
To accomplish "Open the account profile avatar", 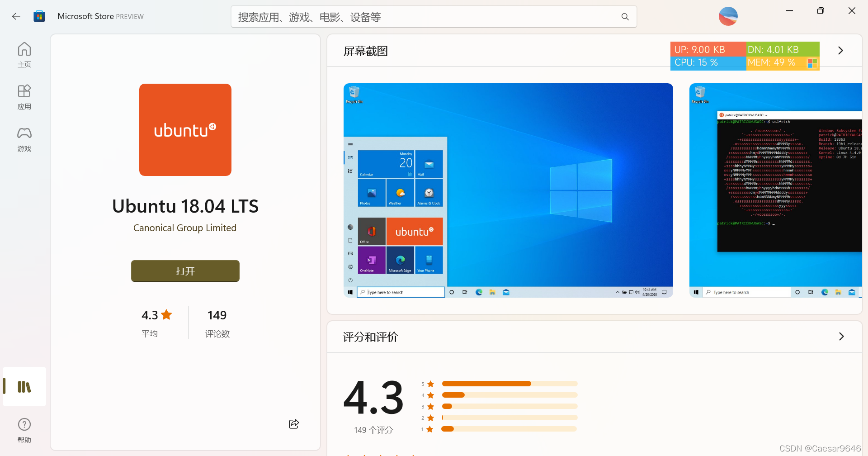I will pos(728,16).
